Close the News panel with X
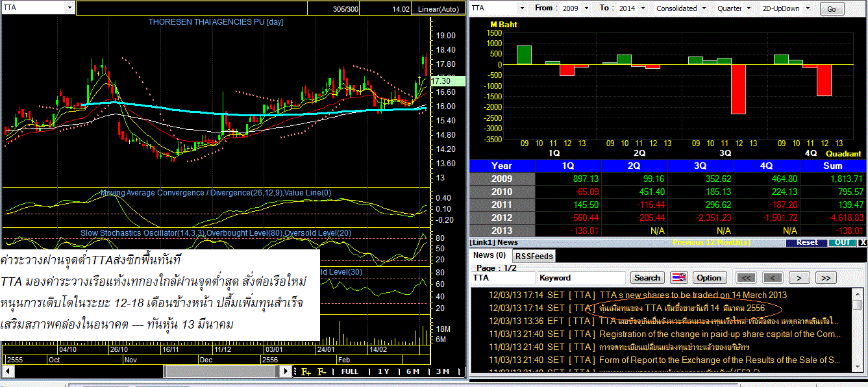The height and width of the screenshot is (387, 868). [862, 242]
